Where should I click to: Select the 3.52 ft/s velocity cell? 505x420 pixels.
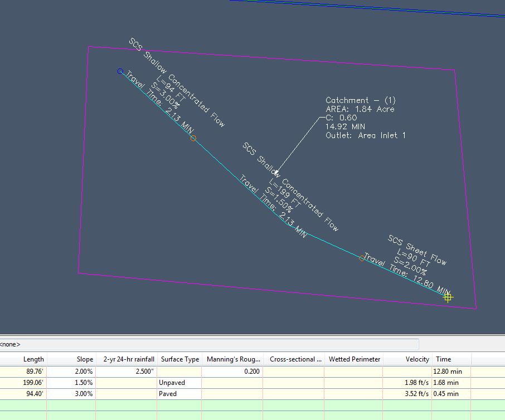[407, 394]
